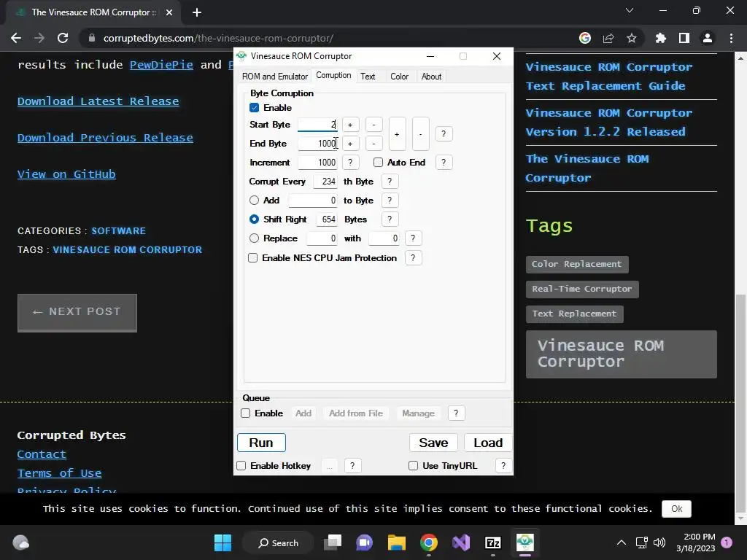Select the Corruption tab
The image size is (747, 560).
click(333, 75)
